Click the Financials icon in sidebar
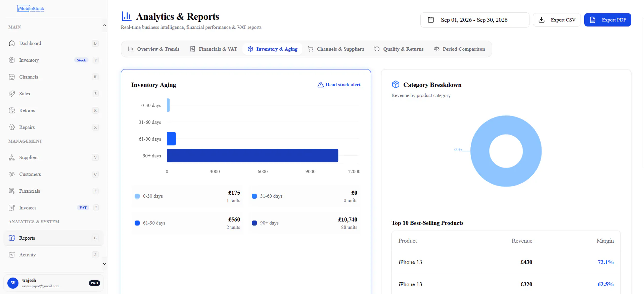Image resolution: width=644 pixels, height=294 pixels. [12, 191]
